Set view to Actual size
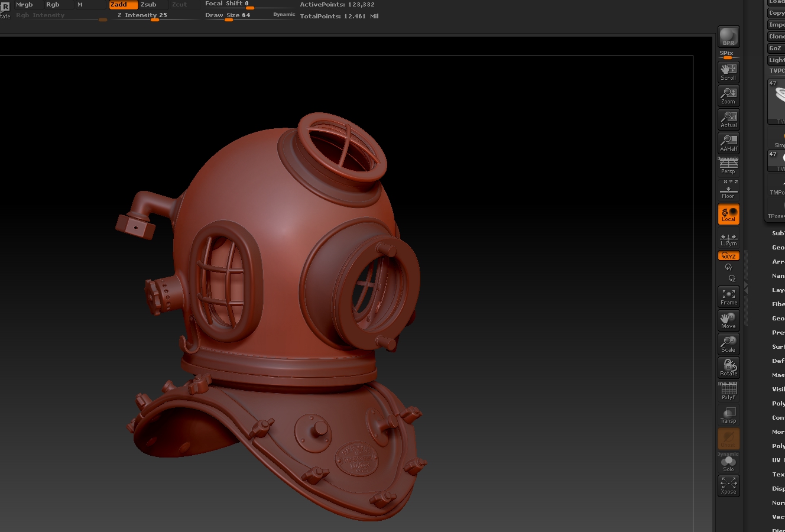 click(728, 119)
